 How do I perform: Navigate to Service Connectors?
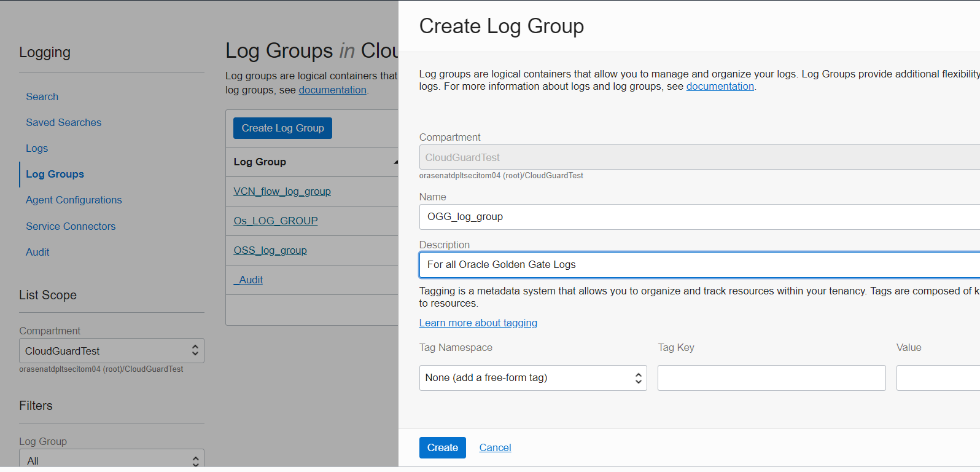click(x=71, y=226)
